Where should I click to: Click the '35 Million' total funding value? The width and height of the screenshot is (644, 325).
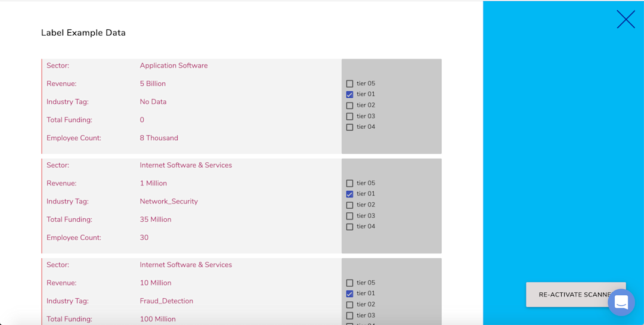pyautogui.click(x=156, y=219)
